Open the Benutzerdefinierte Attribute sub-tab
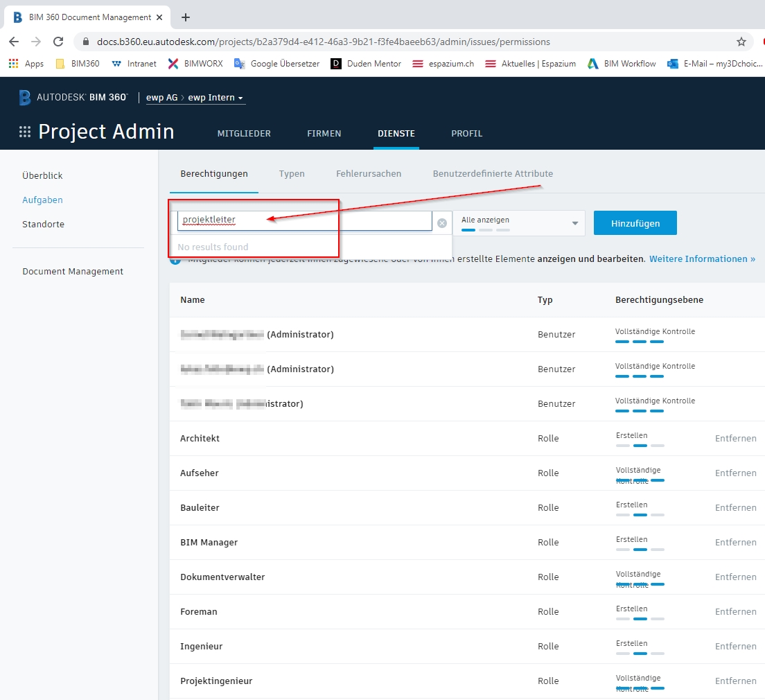Viewport: 765px width, 700px height. coord(493,174)
